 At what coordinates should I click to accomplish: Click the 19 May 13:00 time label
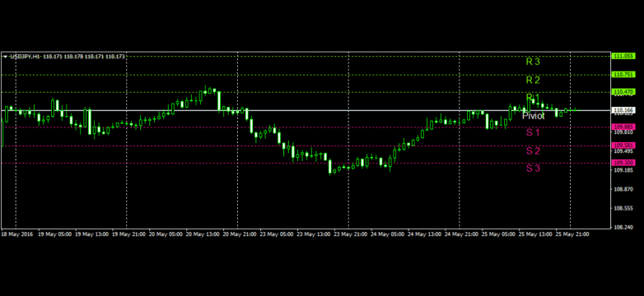(x=91, y=234)
